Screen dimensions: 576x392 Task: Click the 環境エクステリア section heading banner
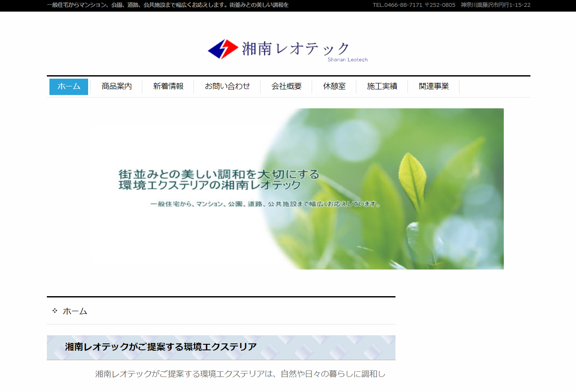coord(221,347)
